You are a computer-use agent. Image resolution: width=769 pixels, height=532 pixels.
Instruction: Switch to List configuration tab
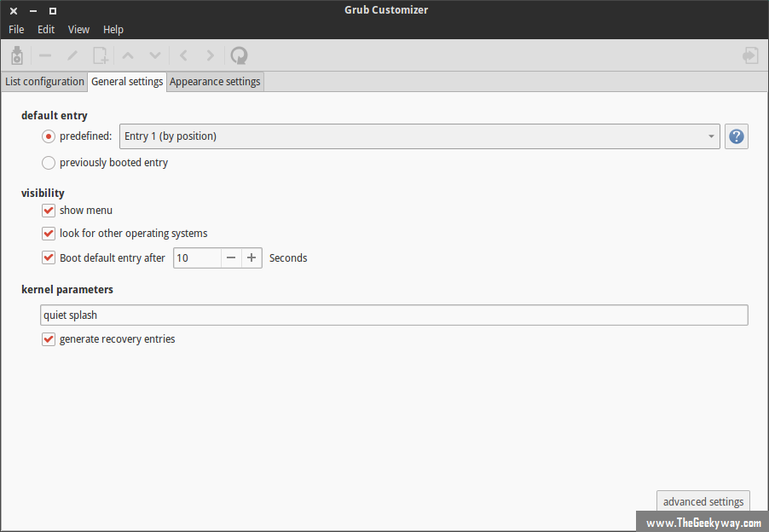[44, 81]
